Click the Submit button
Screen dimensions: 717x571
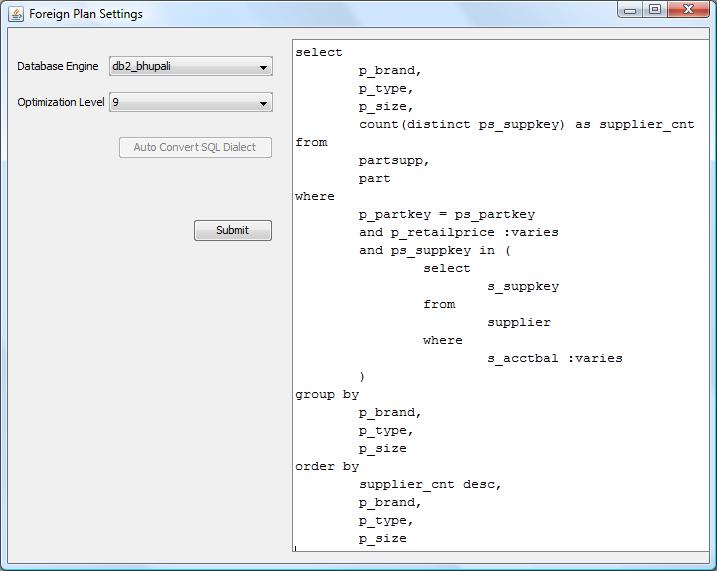(232, 231)
